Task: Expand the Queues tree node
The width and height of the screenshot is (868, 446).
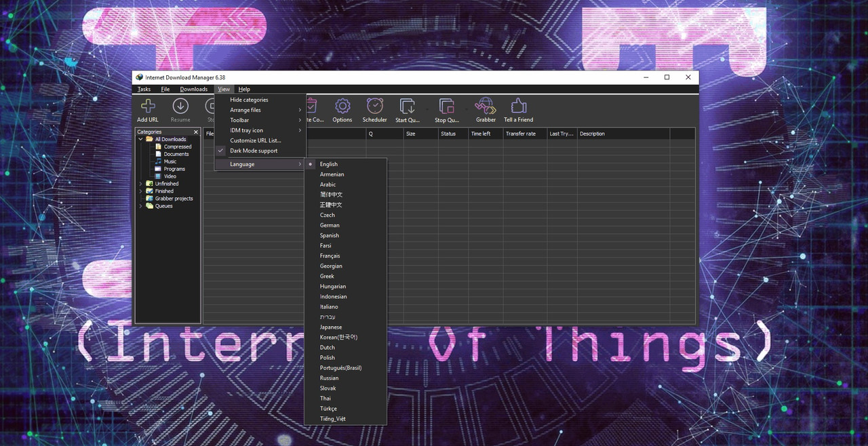Action: point(141,206)
